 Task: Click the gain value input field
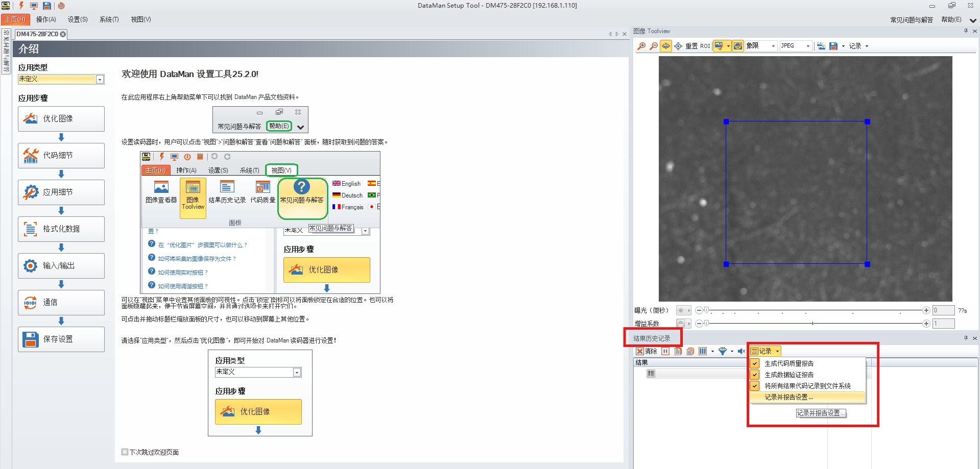tap(943, 324)
